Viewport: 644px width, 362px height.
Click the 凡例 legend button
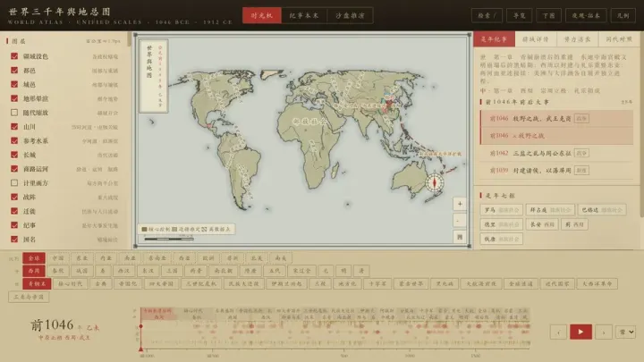pyautogui.click(x=623, y=15)
